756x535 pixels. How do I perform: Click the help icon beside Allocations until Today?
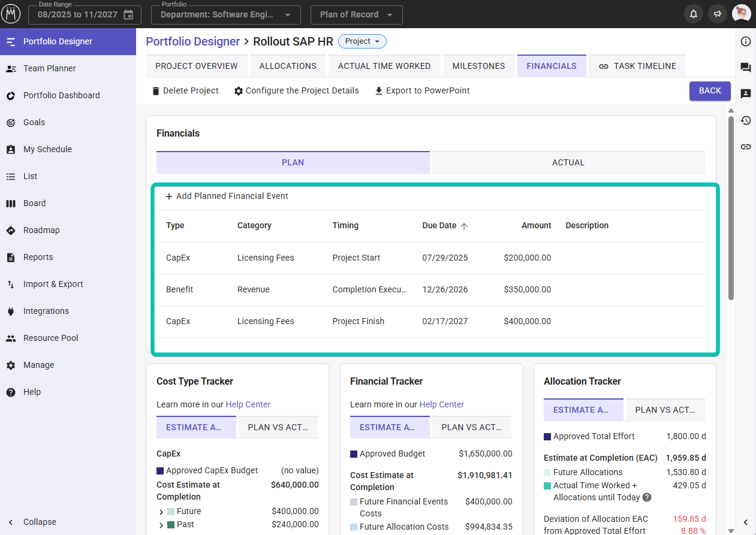647,497
